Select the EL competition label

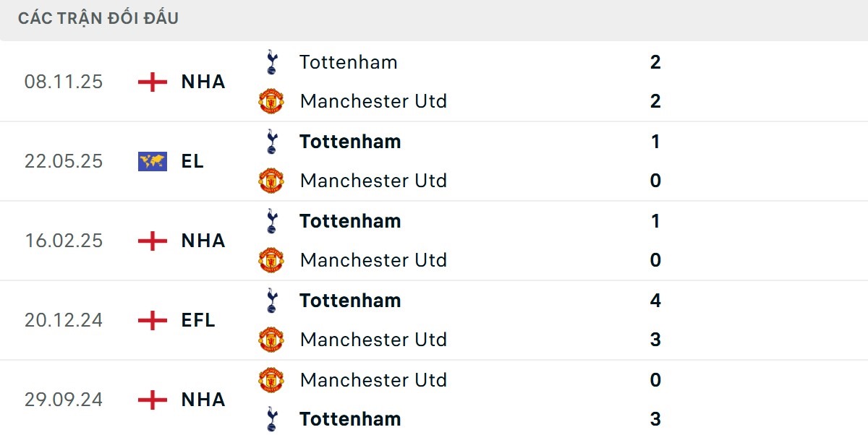tap(193, 161)
